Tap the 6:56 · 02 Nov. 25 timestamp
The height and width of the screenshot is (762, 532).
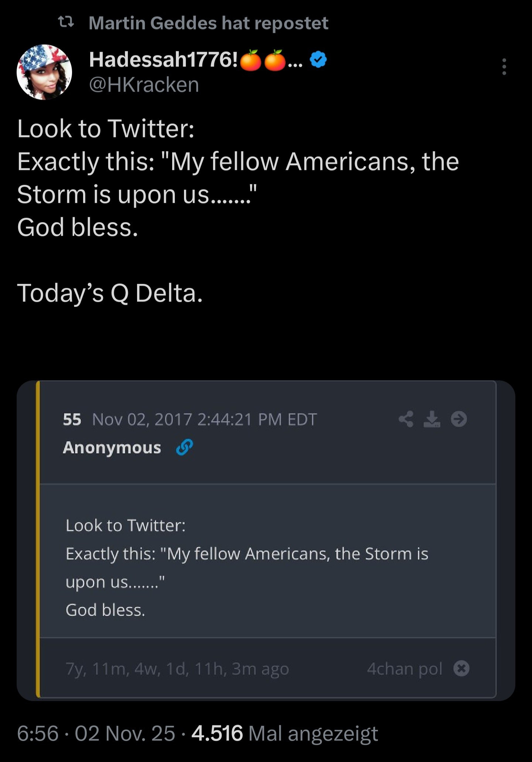pos(96,733)
